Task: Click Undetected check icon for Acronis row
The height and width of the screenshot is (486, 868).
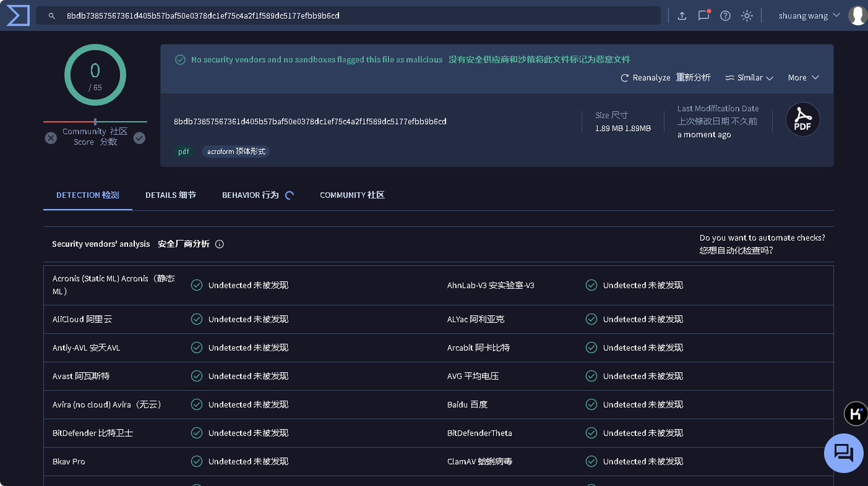Action: pyautogui.click(x=197, y=285)
